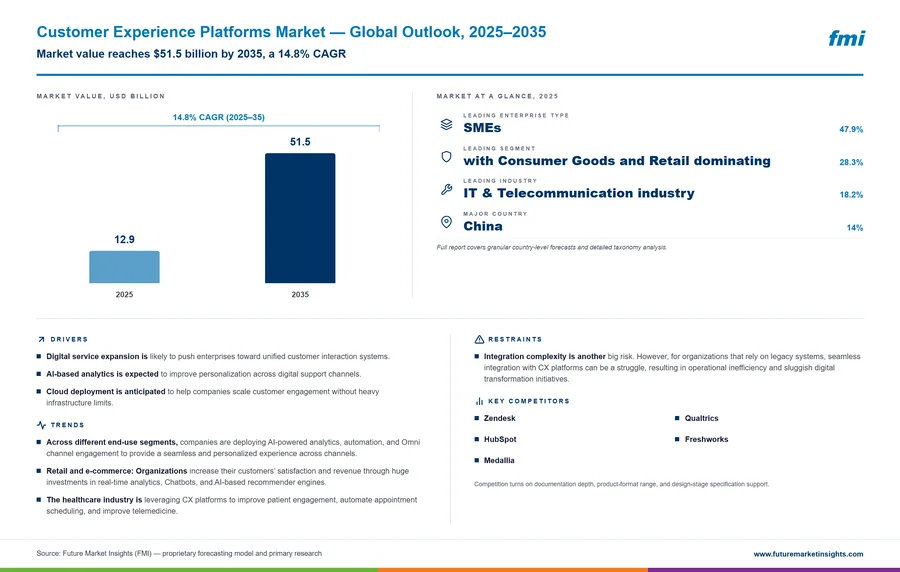
Task: Click the Source: Future Market Insights footer
Action: pyautogui.click(x=179, y=554)
